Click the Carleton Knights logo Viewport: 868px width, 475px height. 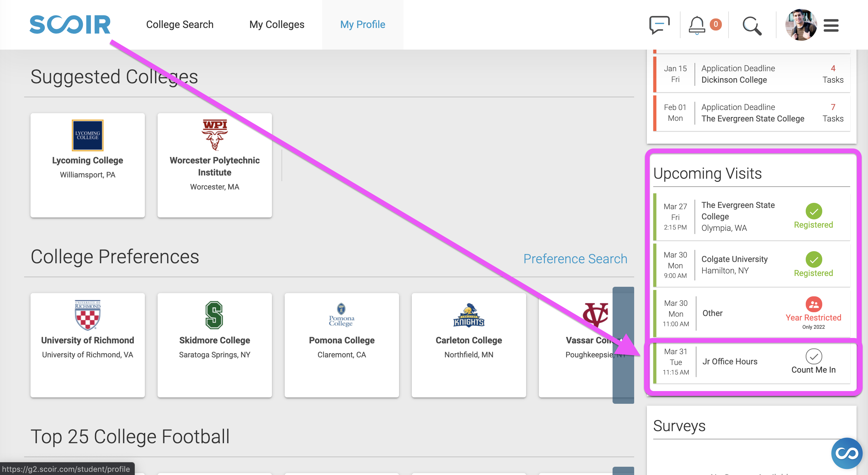(x=469, y=315)
